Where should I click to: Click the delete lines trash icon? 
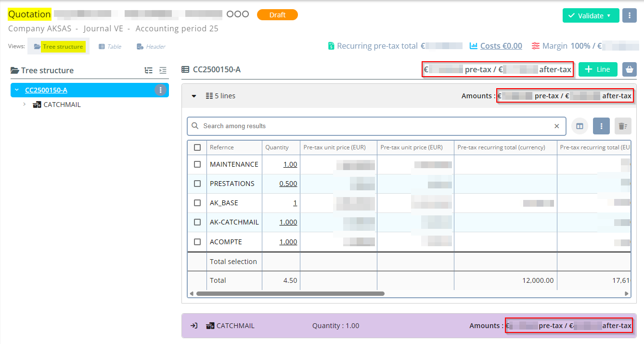pyautogui.click(x=622, y=126)
